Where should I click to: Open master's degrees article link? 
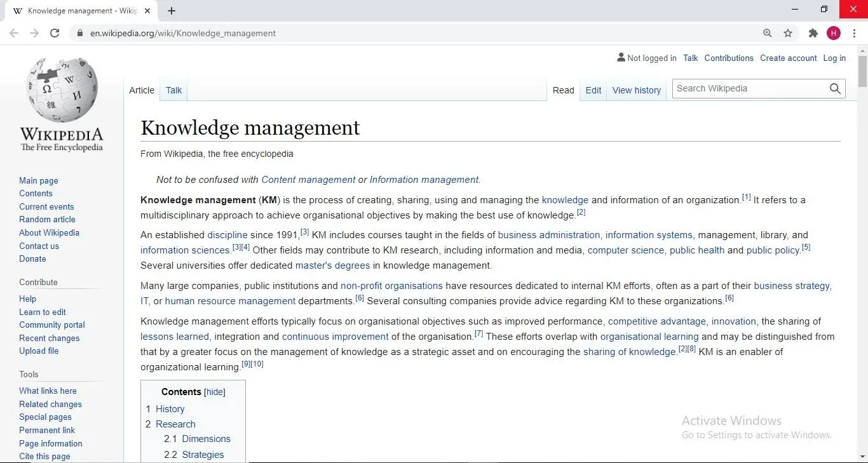(x=332, y=265)
